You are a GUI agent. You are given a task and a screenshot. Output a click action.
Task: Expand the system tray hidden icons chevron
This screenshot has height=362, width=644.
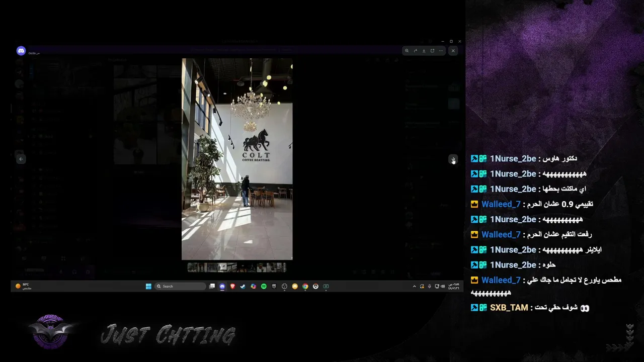(415, 286)
